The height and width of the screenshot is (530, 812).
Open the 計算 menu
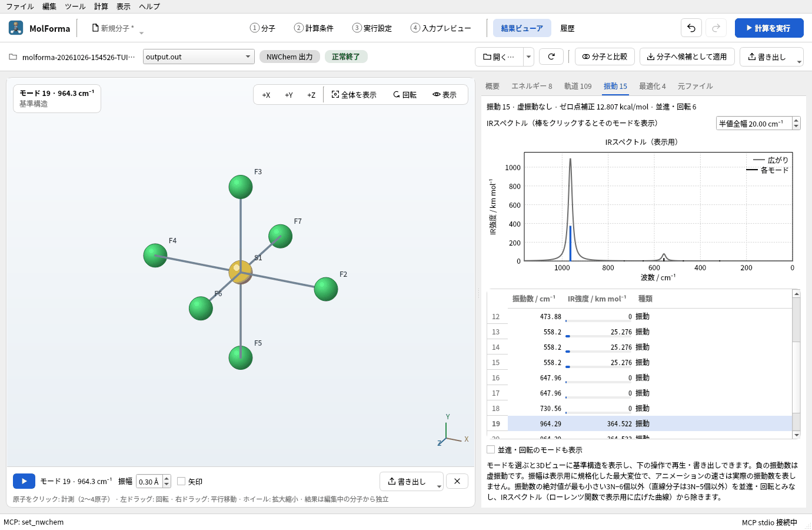101,6
